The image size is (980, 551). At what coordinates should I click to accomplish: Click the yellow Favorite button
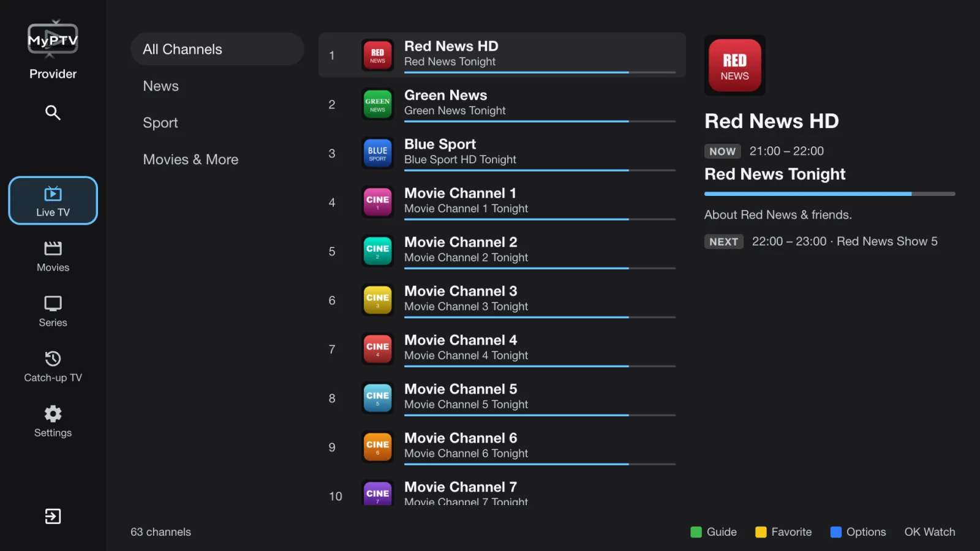pos(784,532)
